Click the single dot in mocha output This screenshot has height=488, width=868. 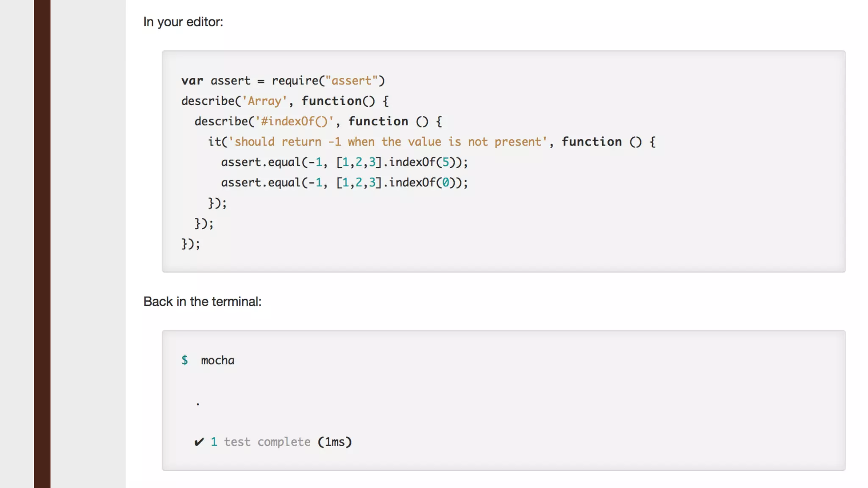click(198, 405)
